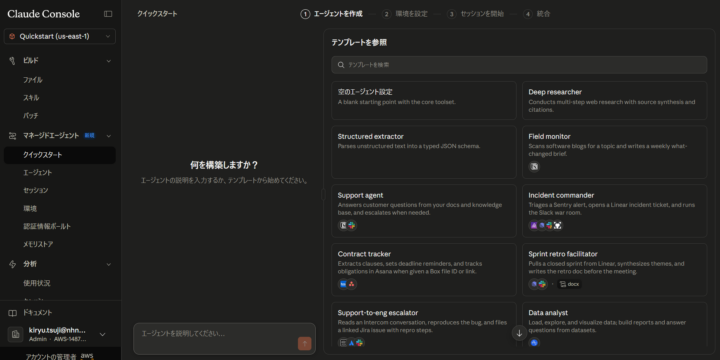Image resolution: width=720 pixels, height=360 pixels.
Task: Select the Contract tracker template title
Action: [364, 254]
